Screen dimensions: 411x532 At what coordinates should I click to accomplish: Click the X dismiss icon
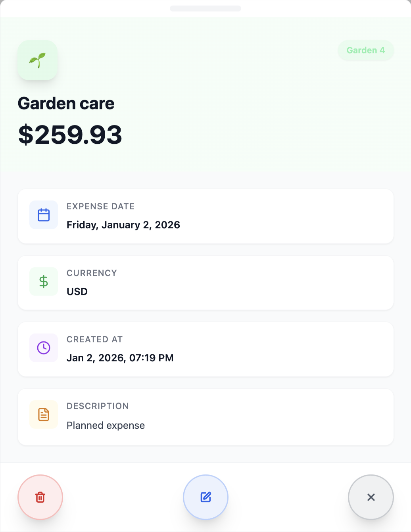pos(371,497)
